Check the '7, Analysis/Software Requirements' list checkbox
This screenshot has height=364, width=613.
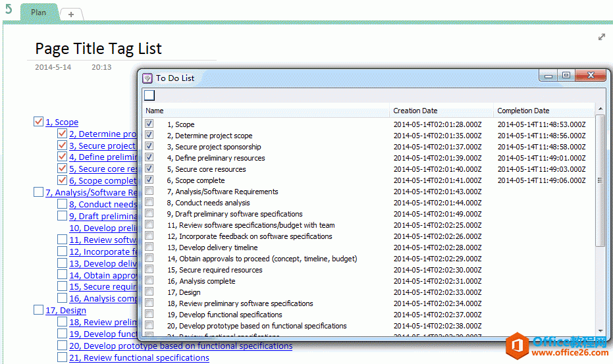point(149,192)
